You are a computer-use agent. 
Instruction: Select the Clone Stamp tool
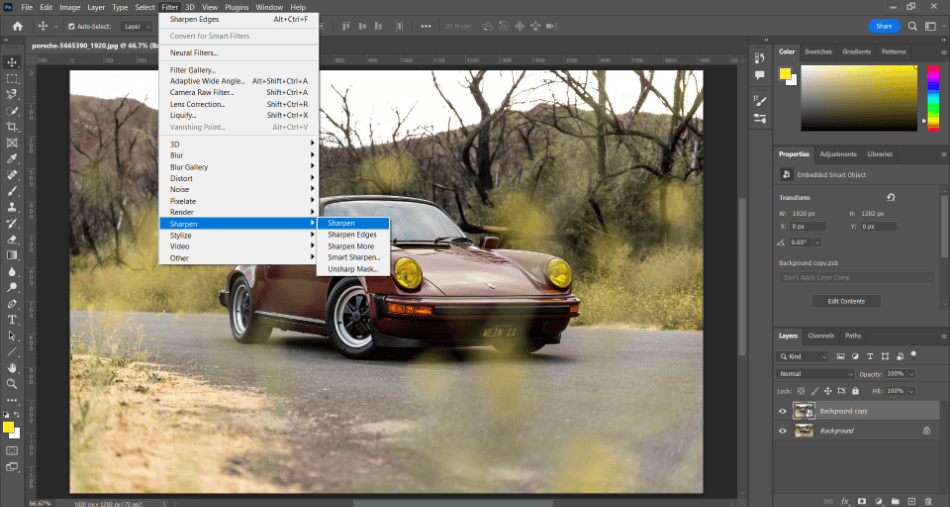(x=12, y=207)
